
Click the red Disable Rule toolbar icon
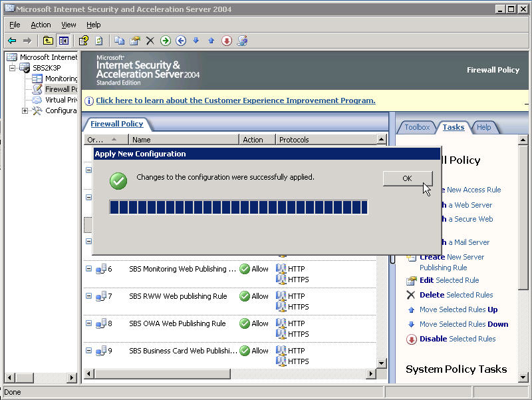227,41
